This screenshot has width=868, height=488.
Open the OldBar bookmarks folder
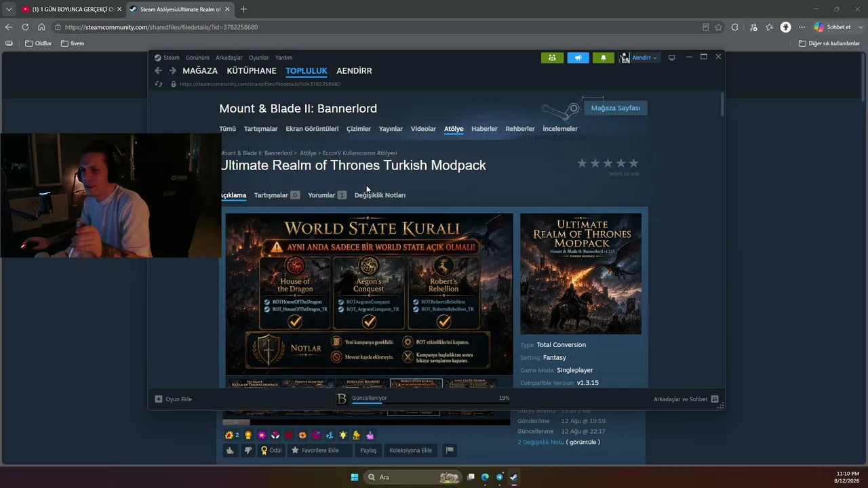coord(38,43)
